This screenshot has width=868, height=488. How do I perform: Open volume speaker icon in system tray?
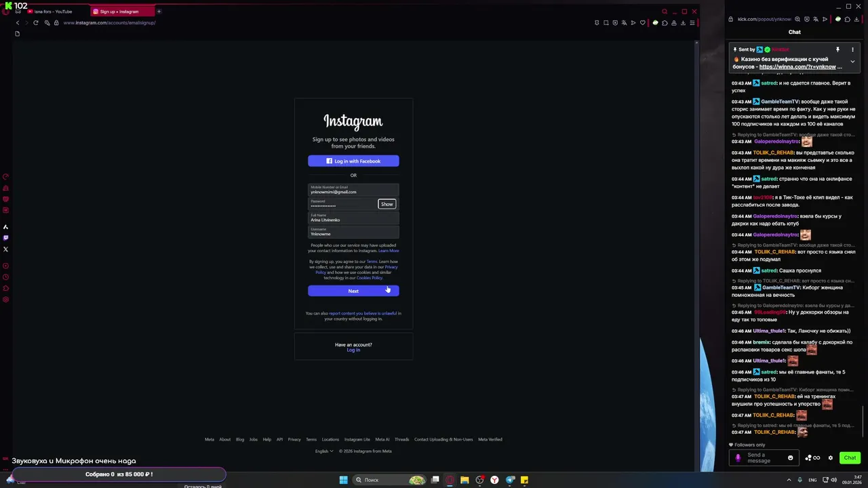coord(833,480)
